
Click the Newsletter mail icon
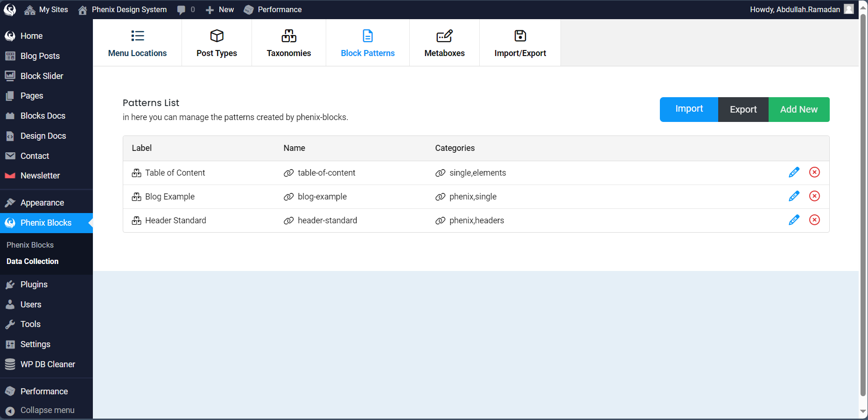pyautogui.click(x=10, y=176)
